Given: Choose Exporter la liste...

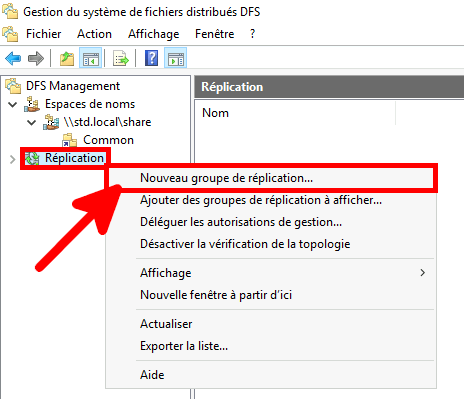Looking at the screenshot, I should coord(270,346).
